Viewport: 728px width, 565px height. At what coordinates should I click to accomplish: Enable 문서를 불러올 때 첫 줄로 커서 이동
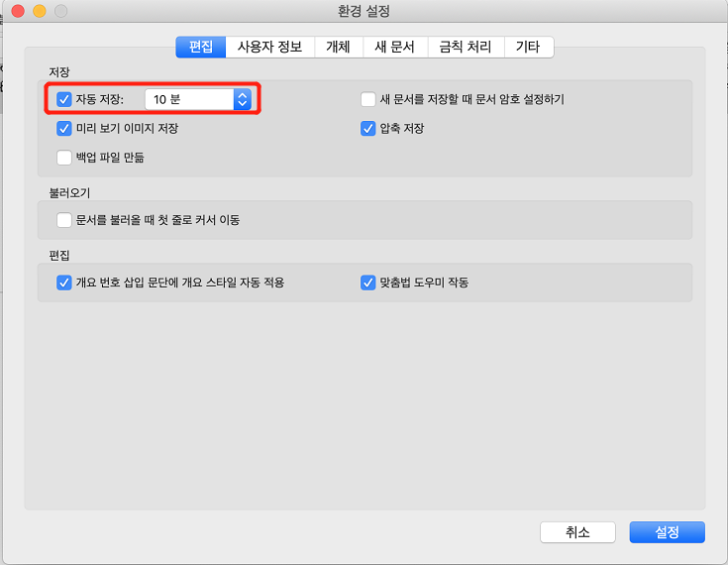coord(64,220)
